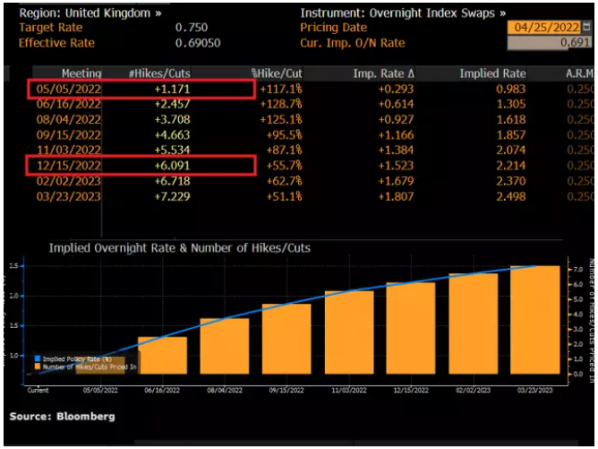The height and width of the screenshot is (449, 598).
Task: Click the blue Implied Policy Rate legend swatch
Action: tap(37, 359)
